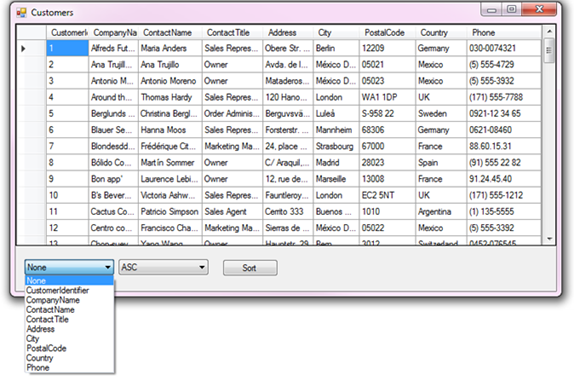Click the 'Hanna Moos' cell

click(x=170, y=130)
